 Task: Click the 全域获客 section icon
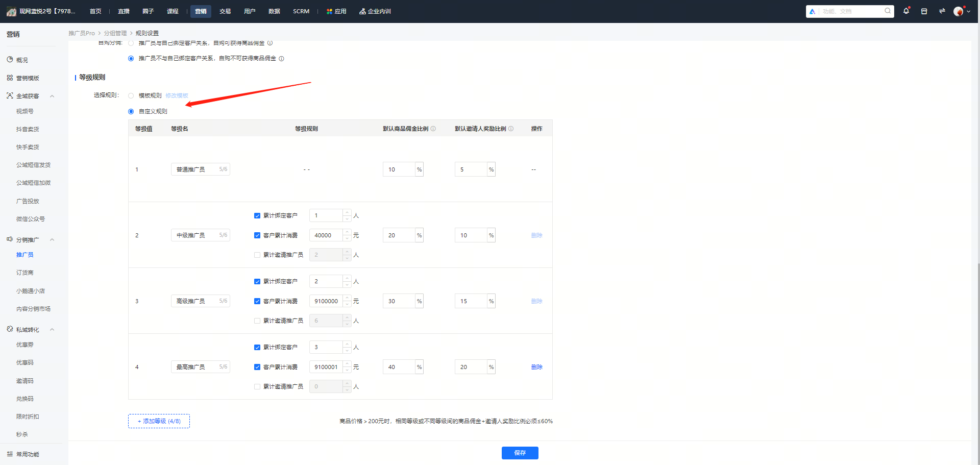coord(10,95)
